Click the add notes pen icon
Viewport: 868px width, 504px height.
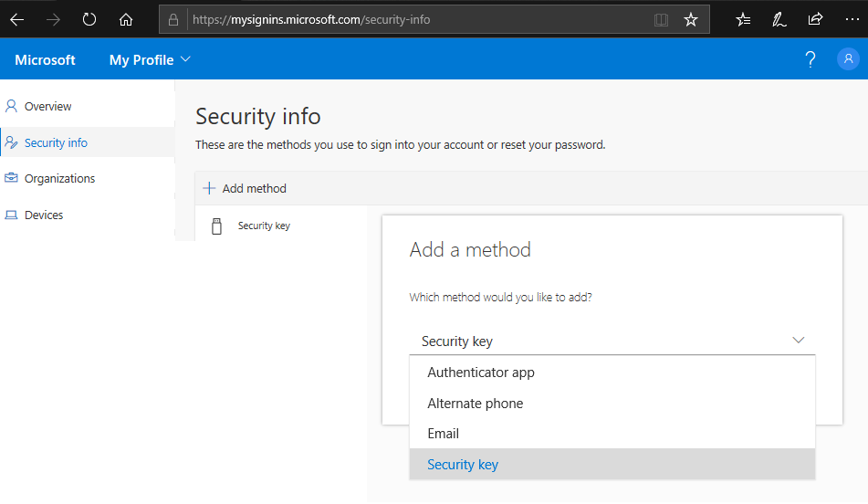pos(779,19)
